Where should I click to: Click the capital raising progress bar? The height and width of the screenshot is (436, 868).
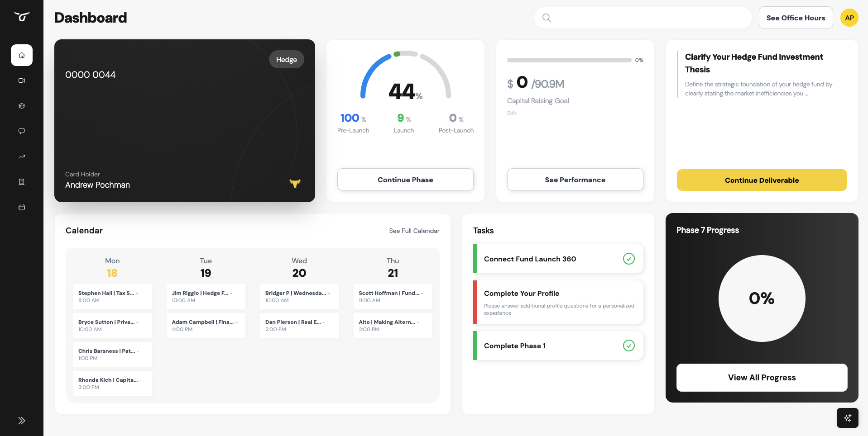click(569, 60)
